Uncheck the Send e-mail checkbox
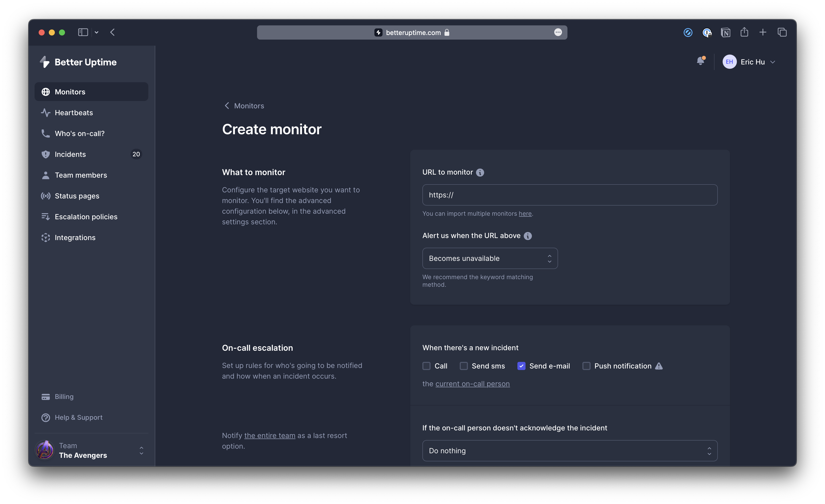Image resolution: width=825 pixels, height=504 pixels. pos(521,366)
